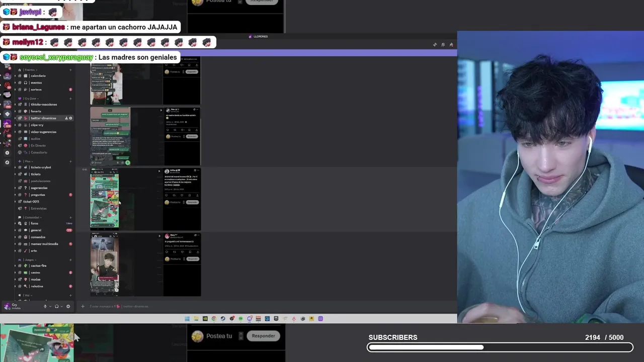Click the subscribers goal progress bar
This screenshot has height=362, width=644.
[500, 347]
